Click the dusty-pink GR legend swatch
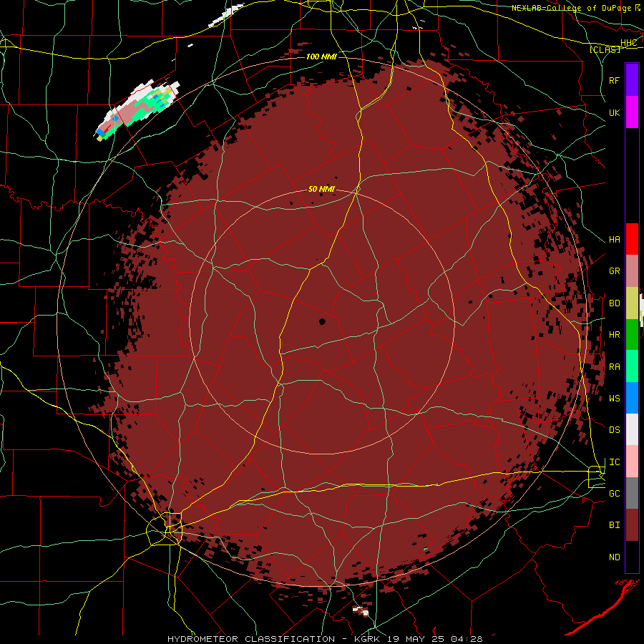The width and height of the screenshot is (644, 644). point(632,271)
